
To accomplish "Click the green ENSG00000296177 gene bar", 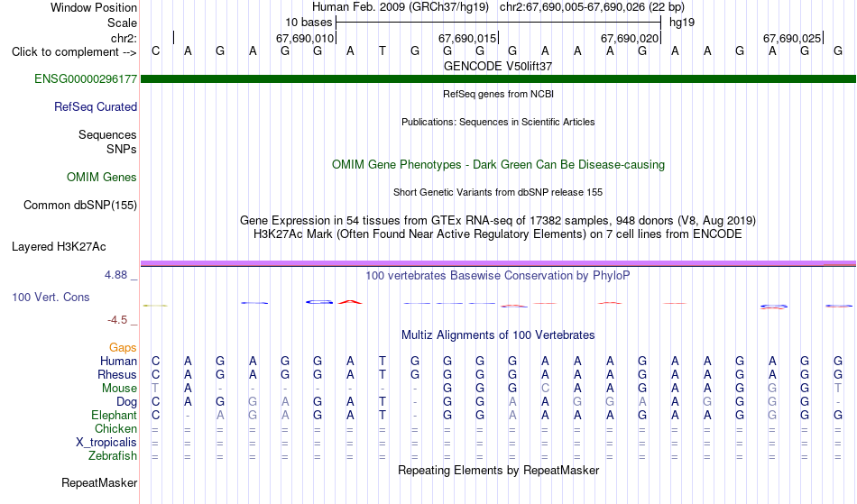I will [x=498, y=79].
